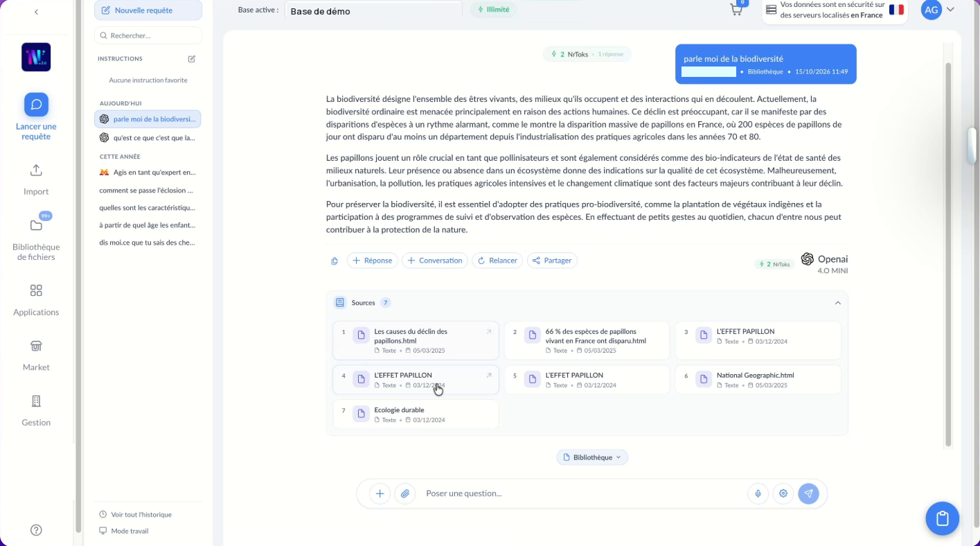Click the floating clipboard button

click(942, 518)
